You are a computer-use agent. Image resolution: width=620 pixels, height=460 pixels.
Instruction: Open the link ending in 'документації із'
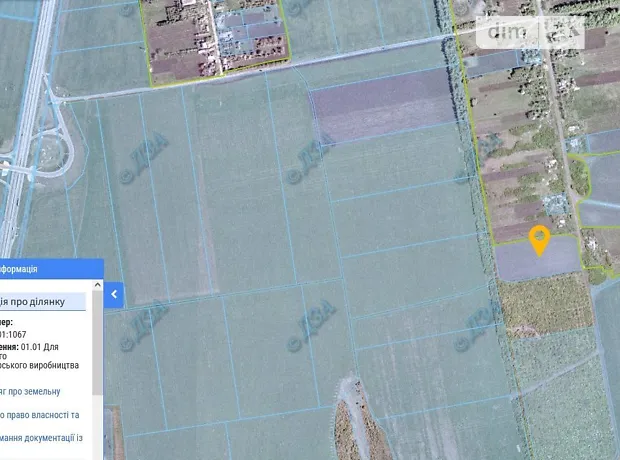tap(38, 437)
